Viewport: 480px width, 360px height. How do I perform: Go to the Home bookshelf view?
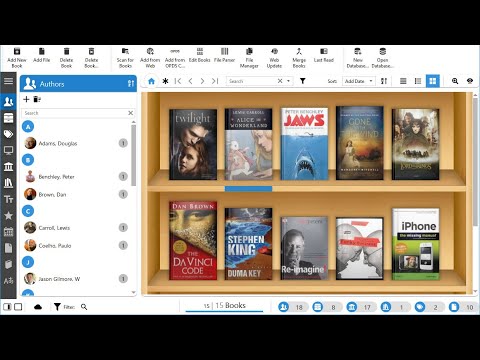tap(151, 81)
